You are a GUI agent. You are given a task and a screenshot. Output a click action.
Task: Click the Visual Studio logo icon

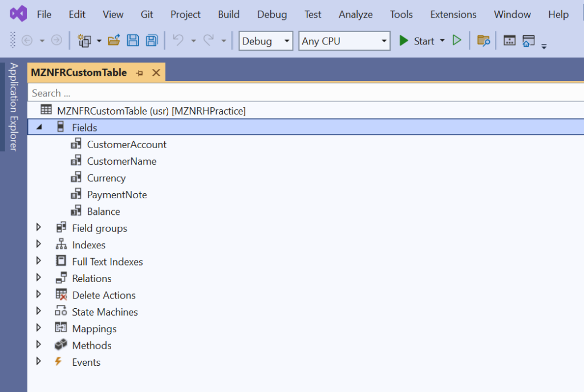[18, 14]
